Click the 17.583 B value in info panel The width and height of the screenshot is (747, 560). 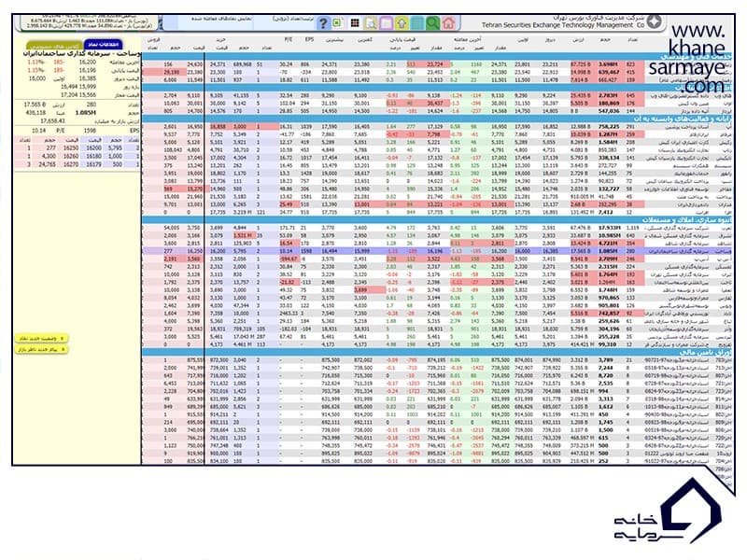coord(35,105)
